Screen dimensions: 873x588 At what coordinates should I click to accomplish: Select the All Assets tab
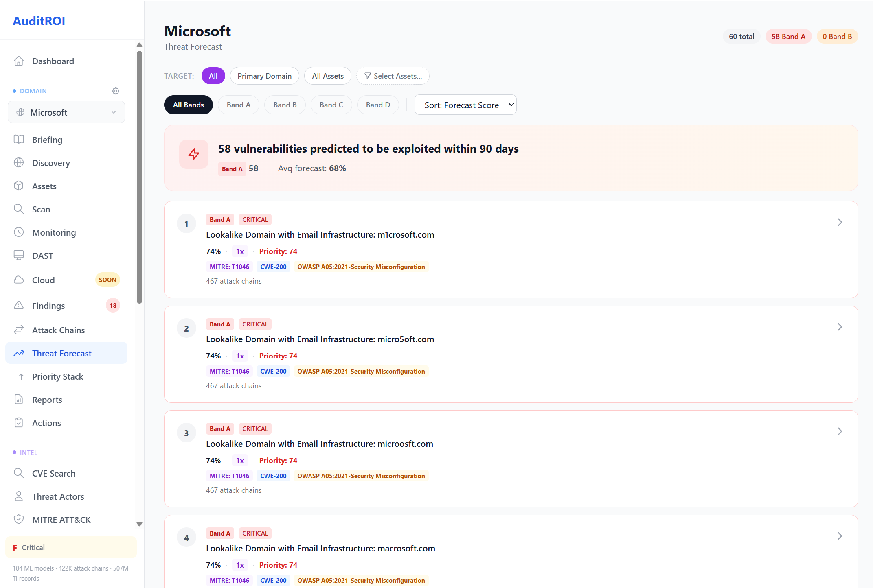point(328,76)
